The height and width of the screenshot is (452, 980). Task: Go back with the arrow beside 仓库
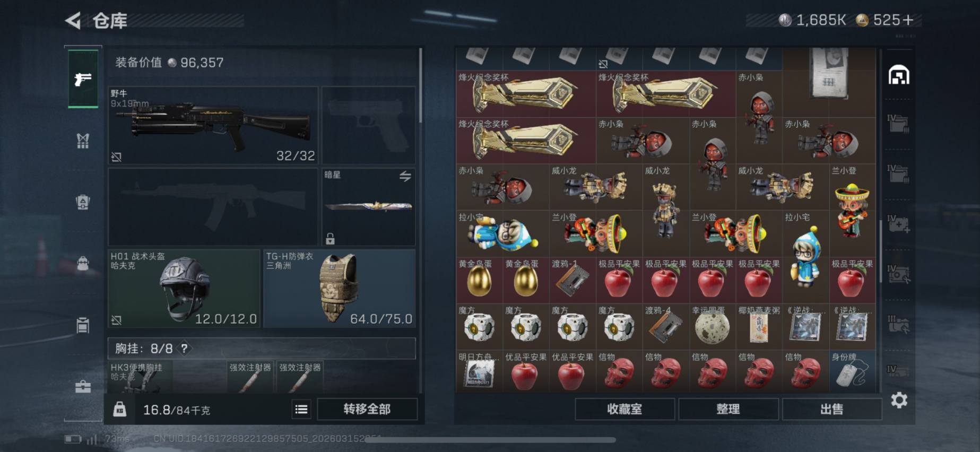point(73,21)
